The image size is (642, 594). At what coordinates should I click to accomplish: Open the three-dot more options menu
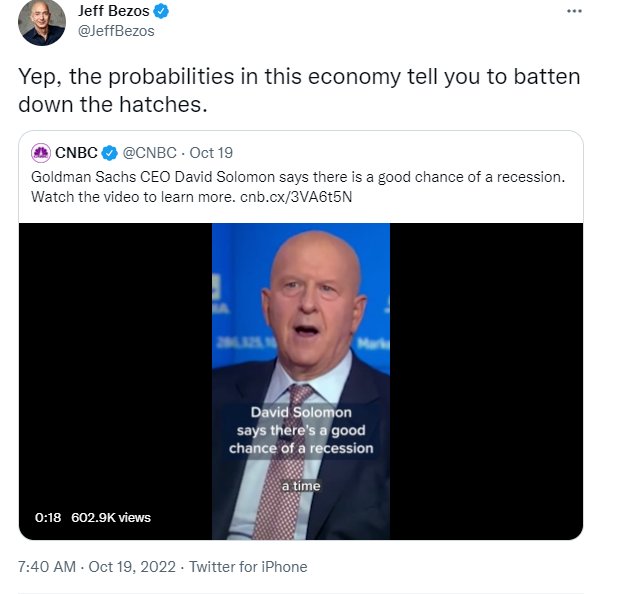pyautogui.click(x=573, y=11)
